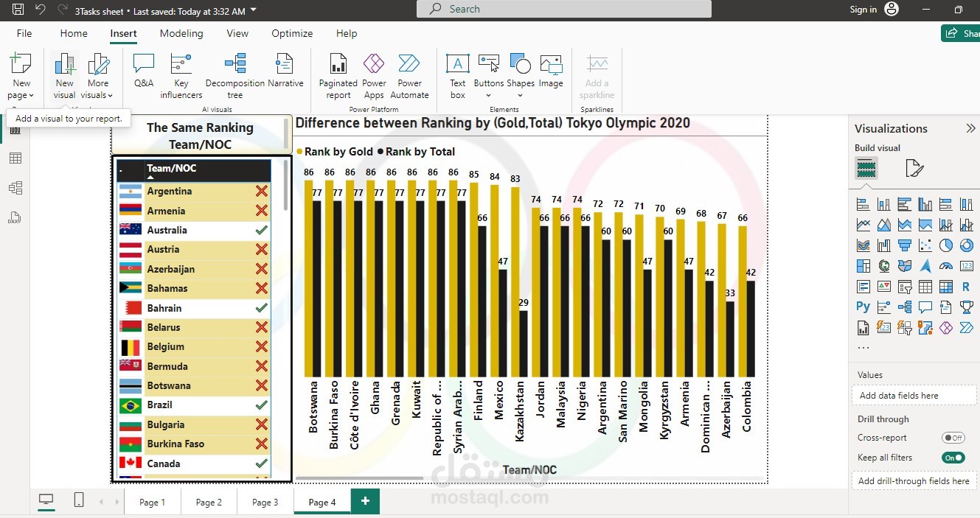Insert the globe Map visual

point(883,266)
